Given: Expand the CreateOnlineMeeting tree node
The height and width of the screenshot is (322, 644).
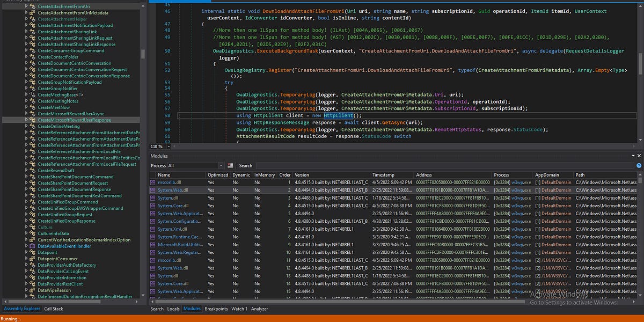Looking at the screenshot, I should click(x=26, y=127).
